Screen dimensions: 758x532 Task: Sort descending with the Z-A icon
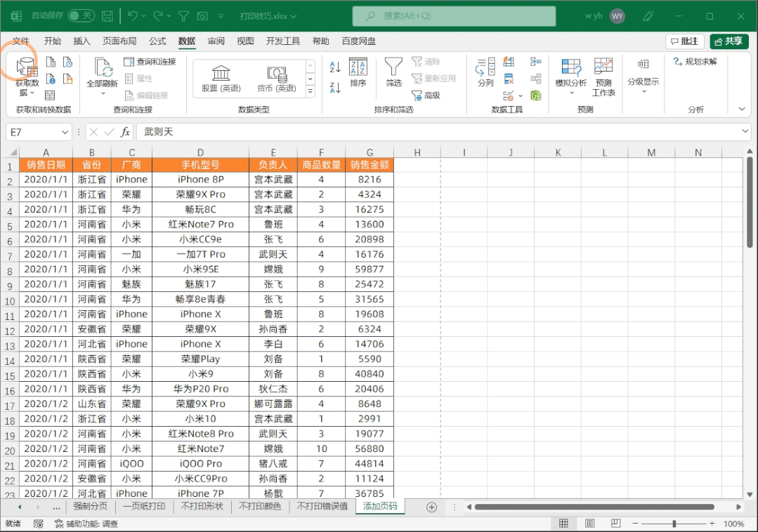(x=335, y=87)
